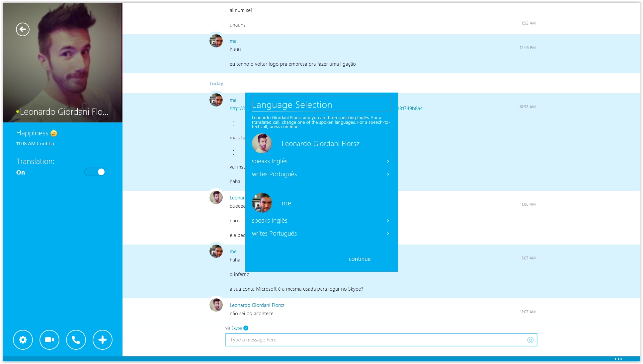The height and width of the screenshot is (364, 643).
Task: Click 'a sua conta Microsoft' message text
Action: click(296, 289)
